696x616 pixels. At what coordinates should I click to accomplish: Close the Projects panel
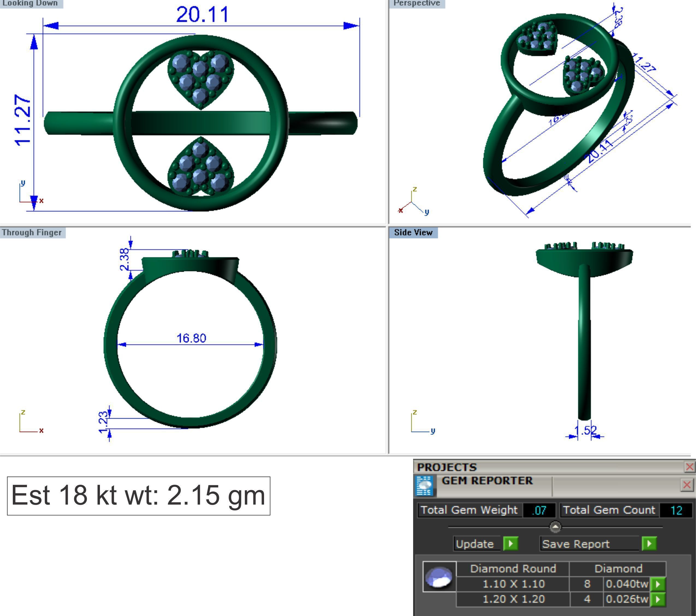tap(689, 467)
